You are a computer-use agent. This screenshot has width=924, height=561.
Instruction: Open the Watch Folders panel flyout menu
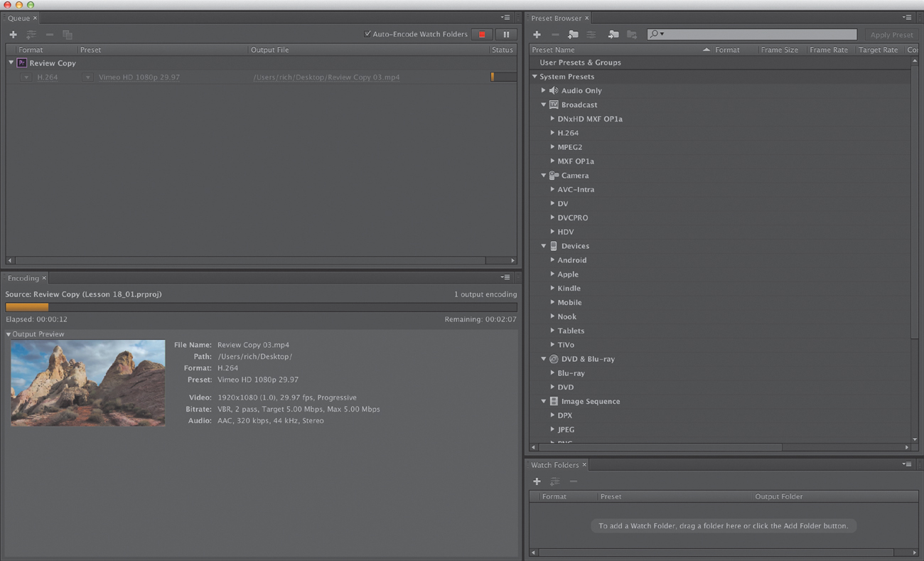(907, 464)
